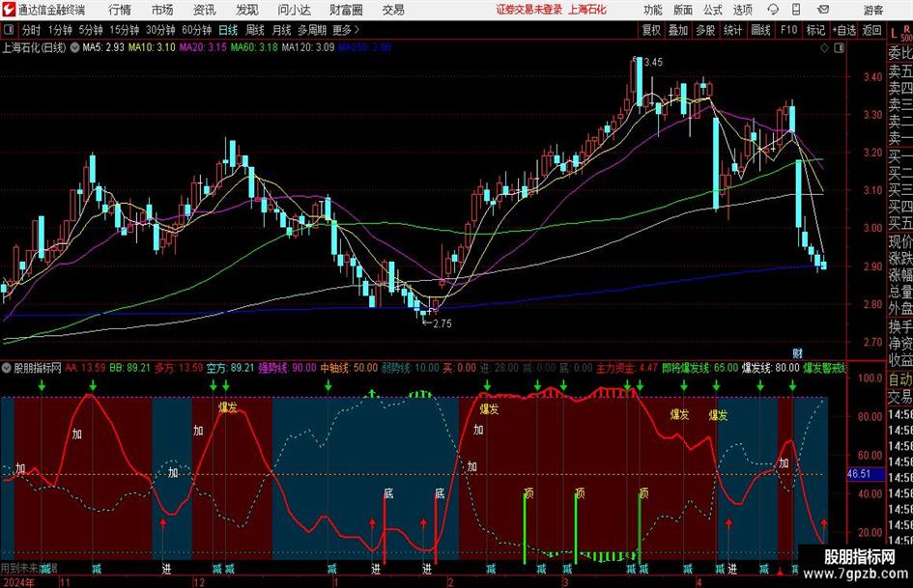The width and height of the screenshot is (913, 588).
Task: Click the L icon in right panel header
Action: [894, 35]
